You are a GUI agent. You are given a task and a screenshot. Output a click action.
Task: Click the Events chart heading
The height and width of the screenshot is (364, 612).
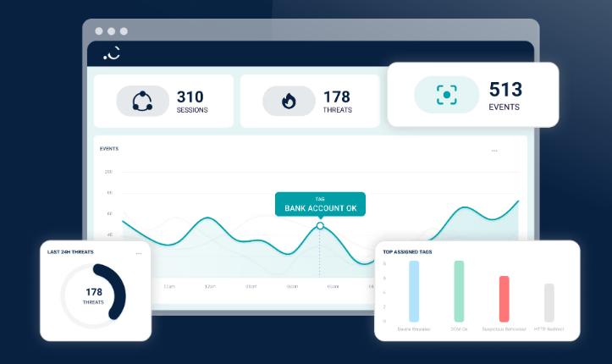click(x=109, y=149)
